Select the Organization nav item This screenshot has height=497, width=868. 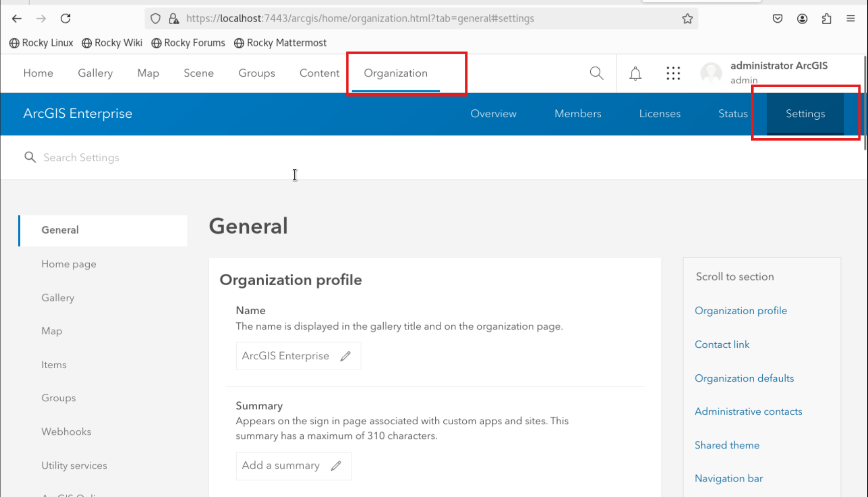(396, 73)
